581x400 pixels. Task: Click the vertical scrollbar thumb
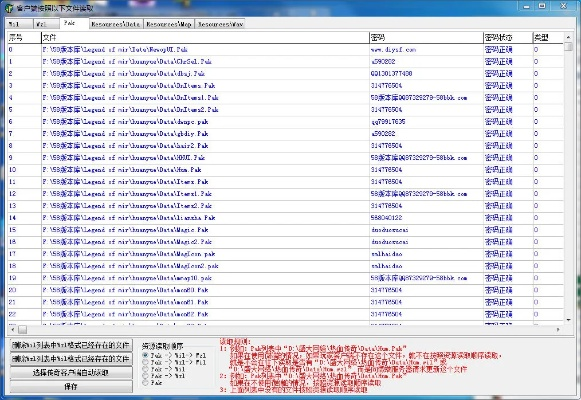[x=568, y=47]
